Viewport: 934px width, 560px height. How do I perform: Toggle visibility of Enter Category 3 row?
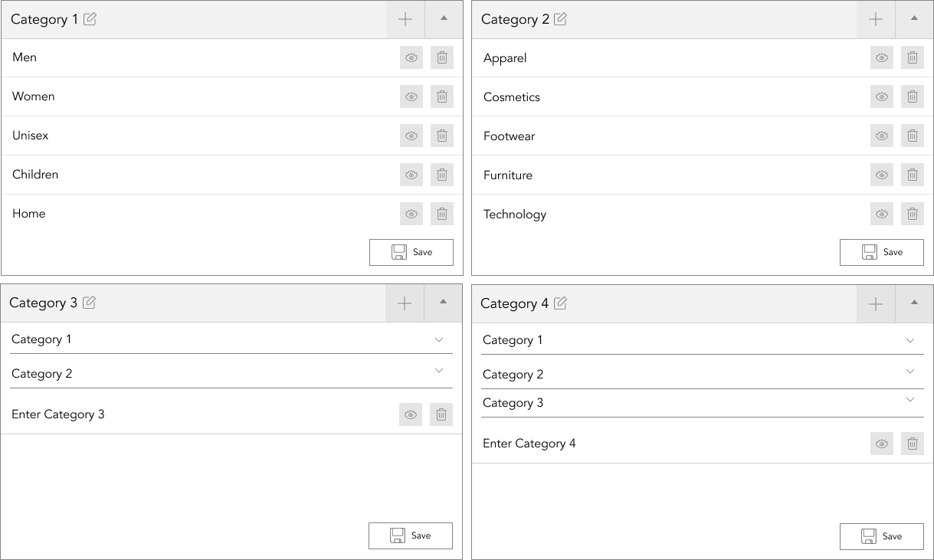tap(411, 414)
